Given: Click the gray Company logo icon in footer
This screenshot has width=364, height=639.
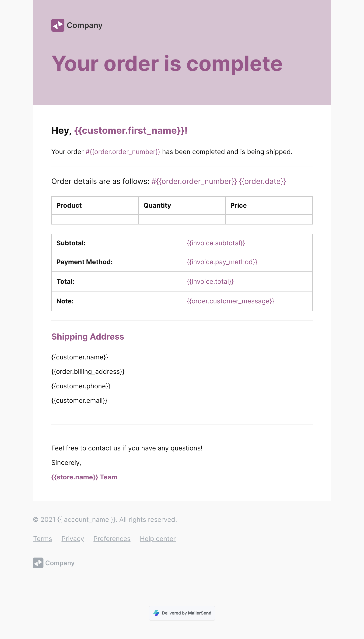Looking at the screenshot, I should pos(38,563).
